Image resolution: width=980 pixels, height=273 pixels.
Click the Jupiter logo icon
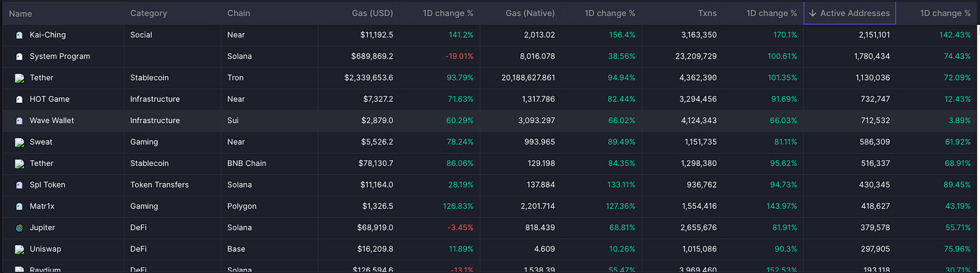pyautogui.click(x=19, y=228)
